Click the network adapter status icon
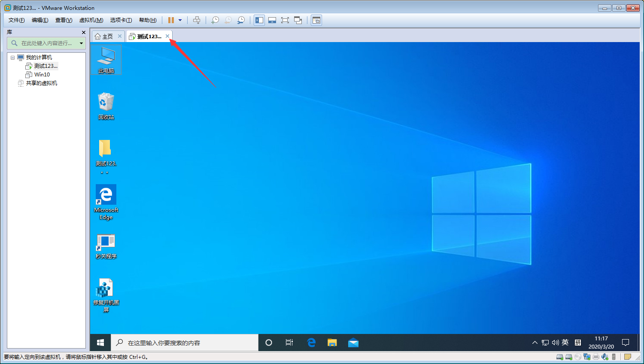The height and width of the screenshot is (364, 644). (x=587, y=356)
